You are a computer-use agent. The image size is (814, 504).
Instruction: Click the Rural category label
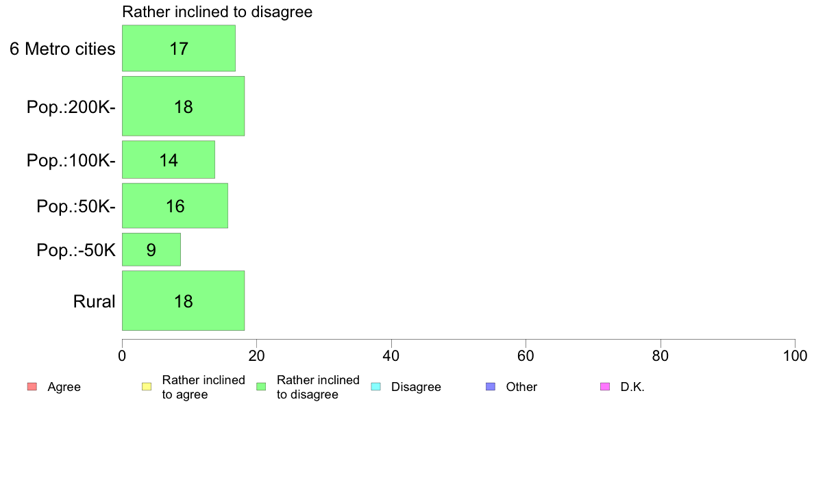(94, 301)
